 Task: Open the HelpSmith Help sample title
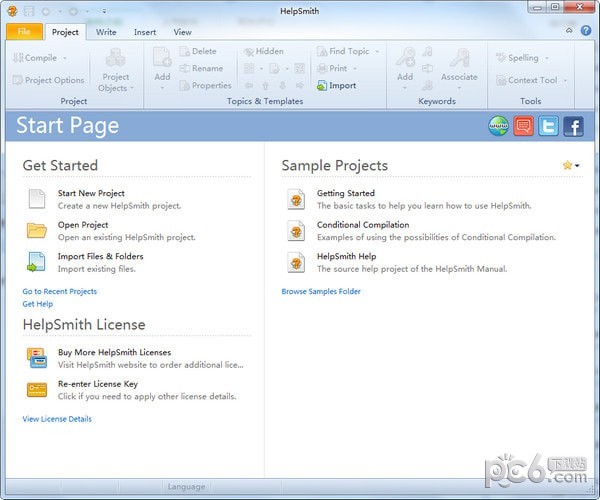(x=346, y=256)
